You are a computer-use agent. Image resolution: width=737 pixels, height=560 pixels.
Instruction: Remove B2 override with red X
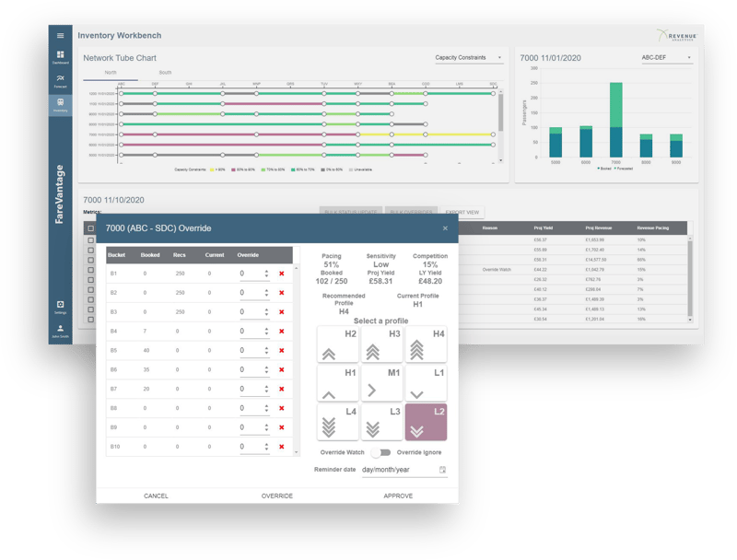(x=282, y=293)
